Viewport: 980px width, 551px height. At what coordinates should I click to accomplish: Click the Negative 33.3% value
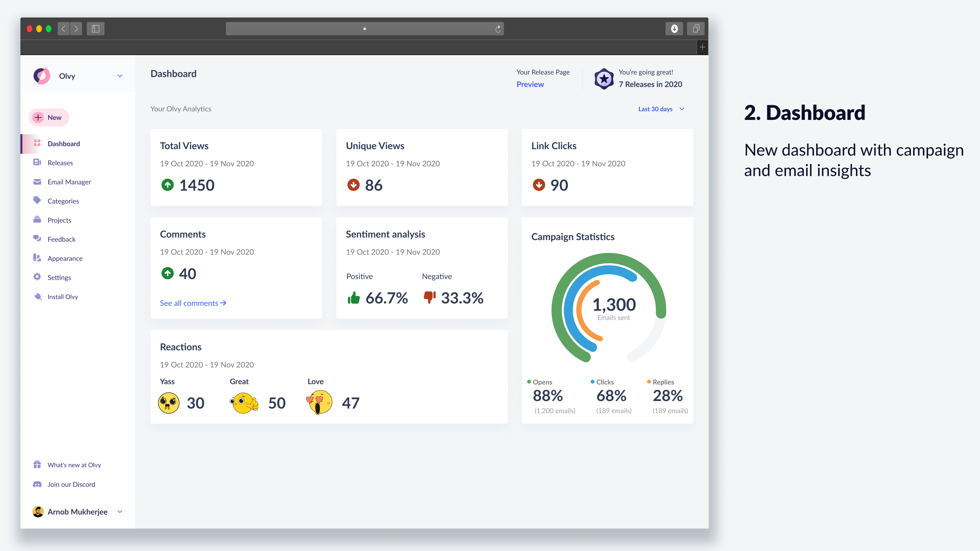(x=462, y=298)
